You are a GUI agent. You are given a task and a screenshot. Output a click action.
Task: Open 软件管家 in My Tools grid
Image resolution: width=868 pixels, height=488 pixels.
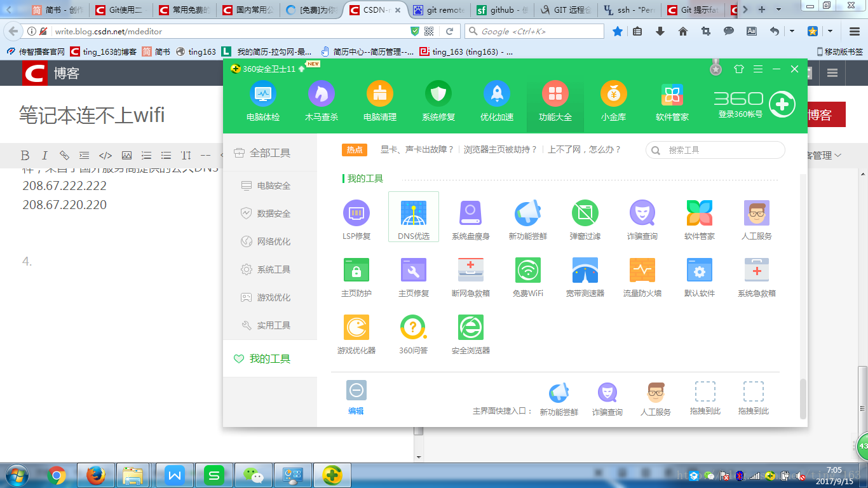coord(700,219)
